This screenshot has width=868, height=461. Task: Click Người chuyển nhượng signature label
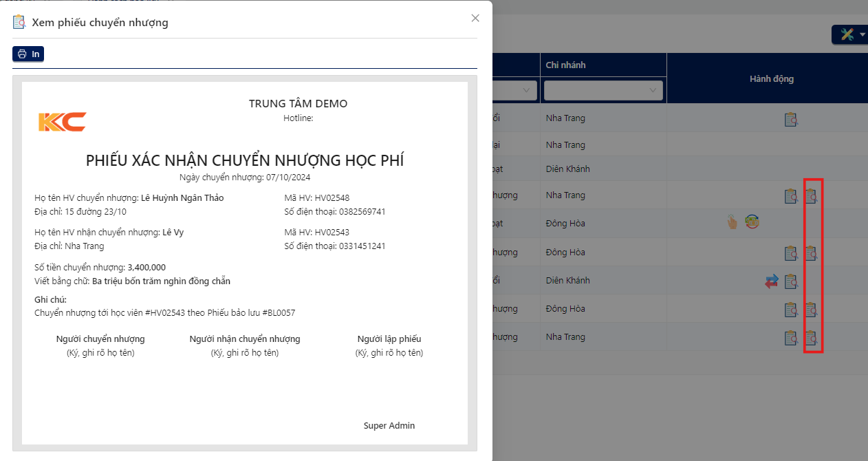[100, 339]
